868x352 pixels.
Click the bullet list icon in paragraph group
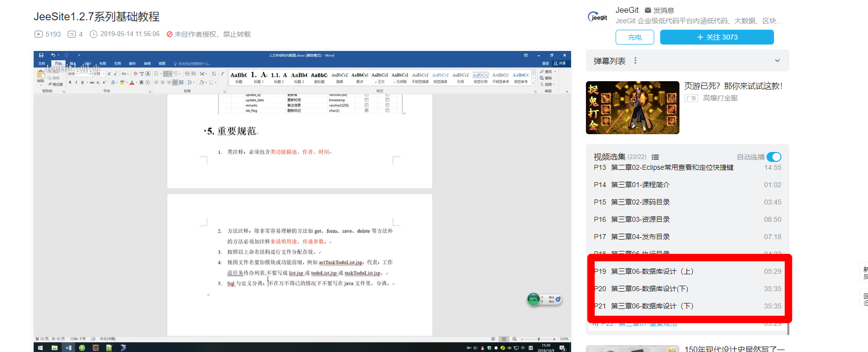coord(156,74)
